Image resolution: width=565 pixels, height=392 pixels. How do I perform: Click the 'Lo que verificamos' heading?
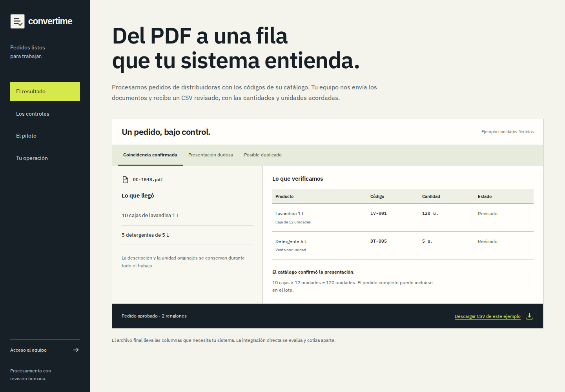point(298,179)
